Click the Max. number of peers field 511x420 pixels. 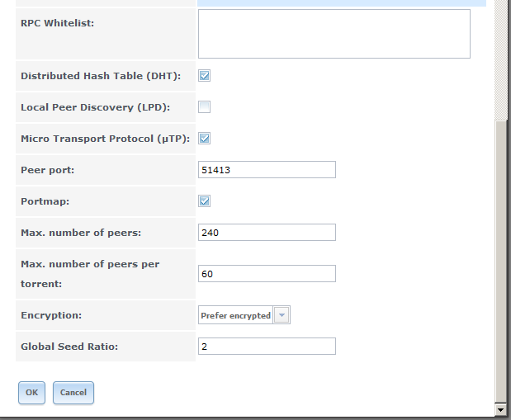pyautogui.click(x=267, y=233)
